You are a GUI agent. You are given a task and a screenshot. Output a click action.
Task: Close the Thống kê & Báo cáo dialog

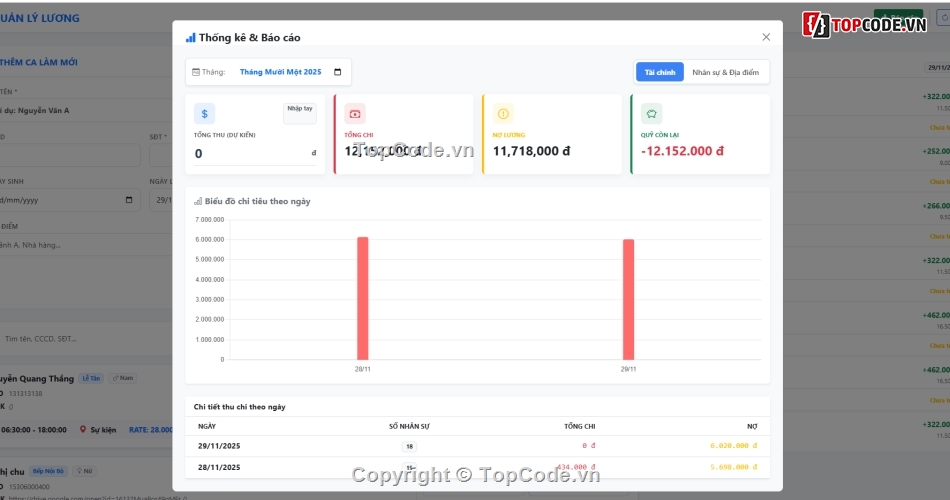pos(766,37)
